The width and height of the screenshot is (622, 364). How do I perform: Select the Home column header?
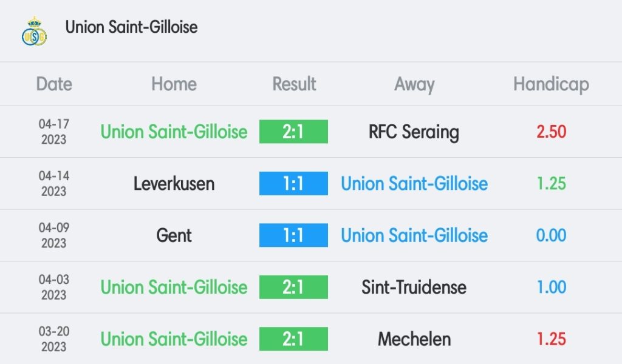[174, 84]
